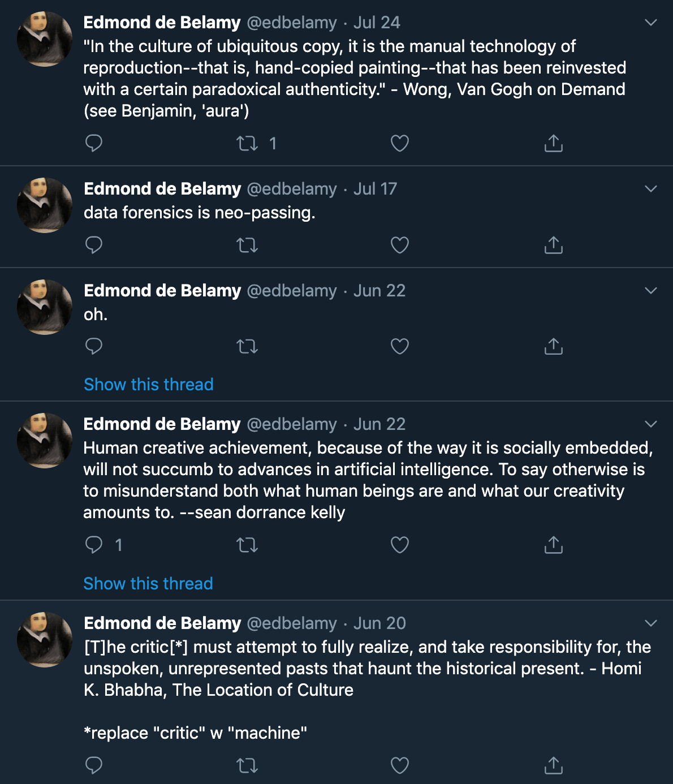Share the 'data forensics is neo-passing' tweet
The height and width of the screenshot is (784, 673).
554,245
